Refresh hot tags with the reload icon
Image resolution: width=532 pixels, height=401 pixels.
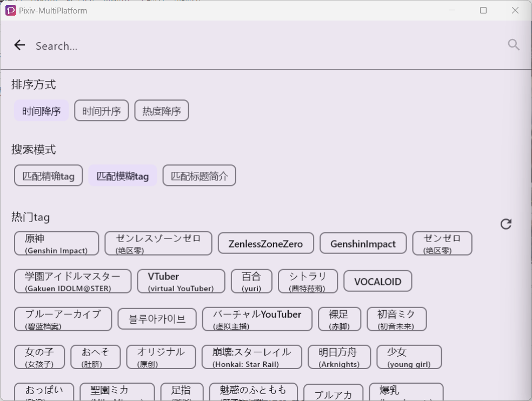[x=506, y=224]
